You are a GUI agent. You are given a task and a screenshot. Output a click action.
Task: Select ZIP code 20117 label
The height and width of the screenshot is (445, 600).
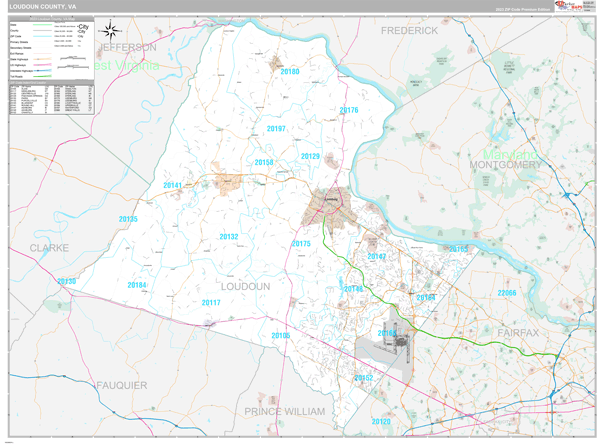[x=211, y=302]
